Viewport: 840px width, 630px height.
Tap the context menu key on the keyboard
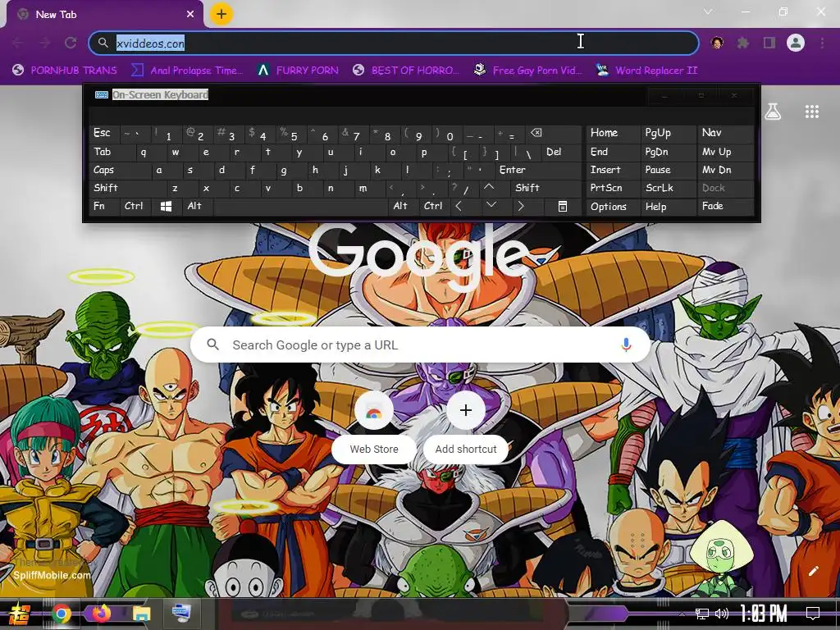click(563, 206)
